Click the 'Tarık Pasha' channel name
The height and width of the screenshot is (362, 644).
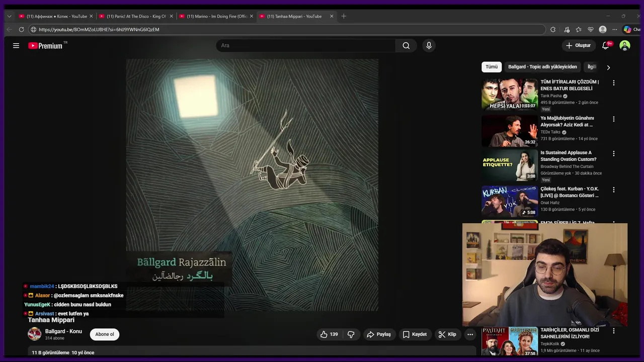(x=551, y=96)
